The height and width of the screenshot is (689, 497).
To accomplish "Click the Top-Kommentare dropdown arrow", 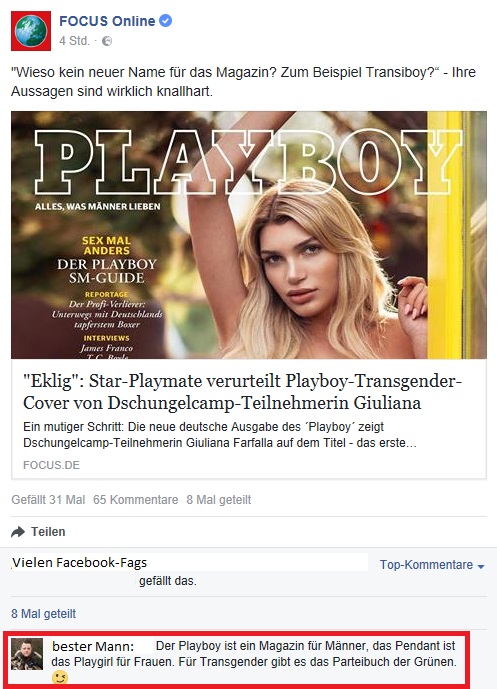I will 481,566.
